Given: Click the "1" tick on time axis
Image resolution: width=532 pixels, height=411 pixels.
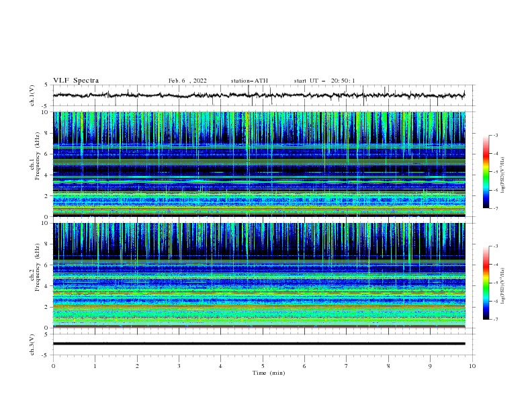Looking at the screenshot, I should 95,366.
